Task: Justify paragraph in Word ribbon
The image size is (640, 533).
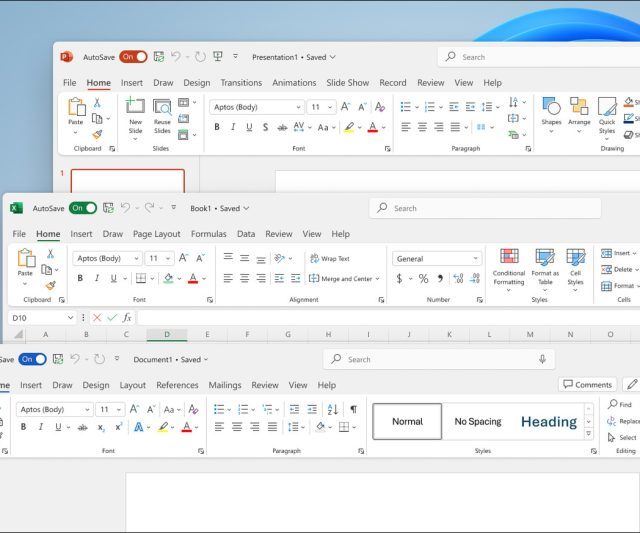Action: [x=272, y=427]
